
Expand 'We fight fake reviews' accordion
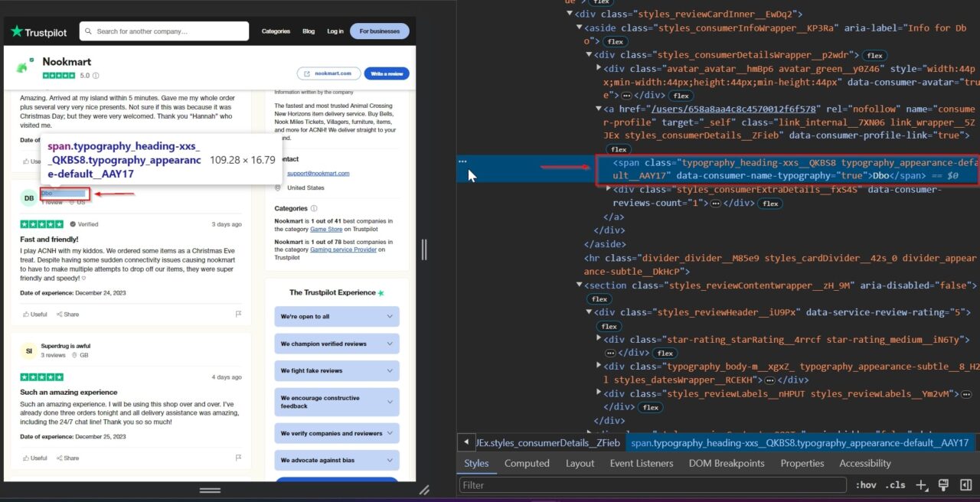tap(337, 370)
